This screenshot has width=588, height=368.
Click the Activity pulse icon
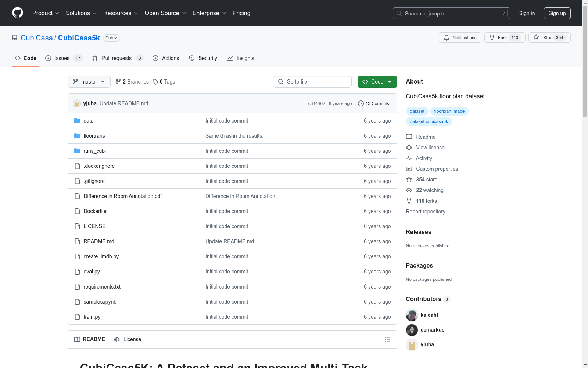coord(409,158)
